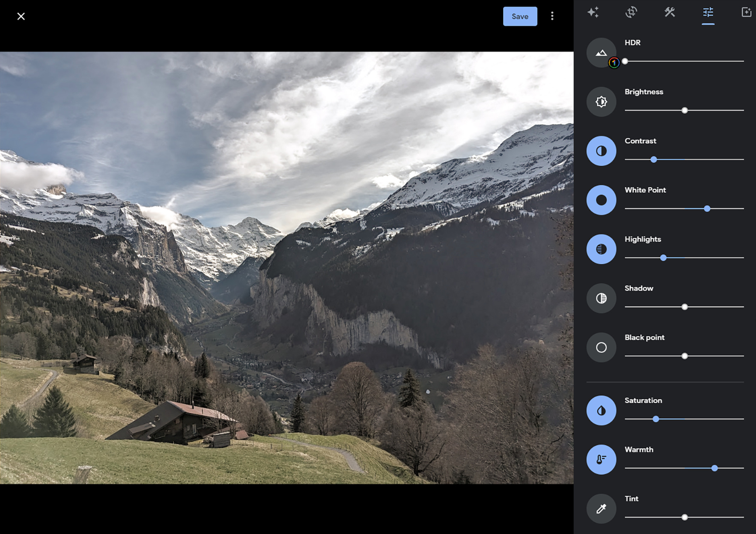Viewport: 756px width, 534px height.
Task: Click the mountain photo preview
Action: (286, 267)
